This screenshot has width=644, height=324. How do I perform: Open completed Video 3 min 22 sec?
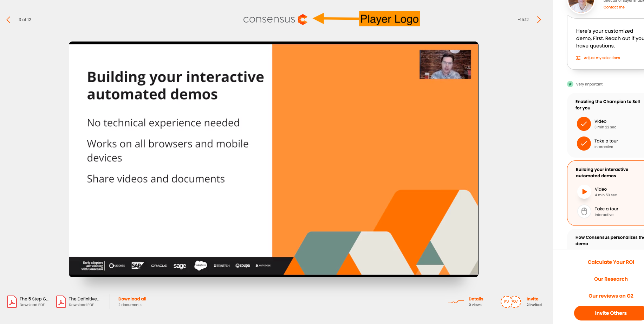[584, 124]
